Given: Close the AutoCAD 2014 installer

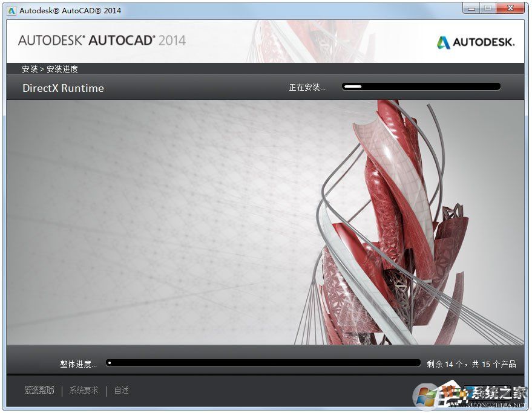Looking at the screenshot, I should (x=510, y=8).
